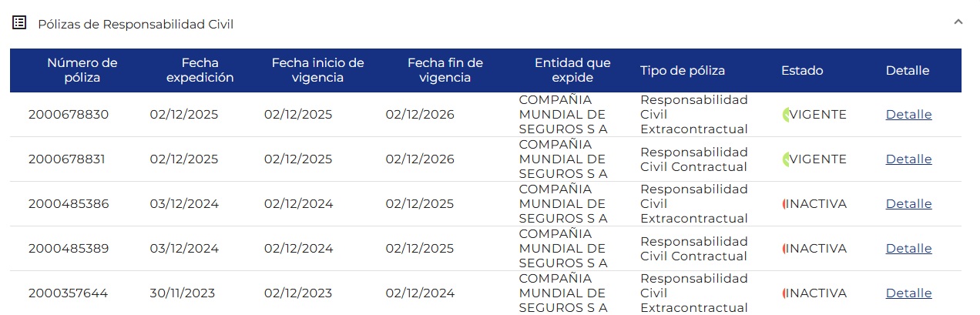
Task: Open Detalle link for policy 2000678831
Action: [x=908, y=159]
